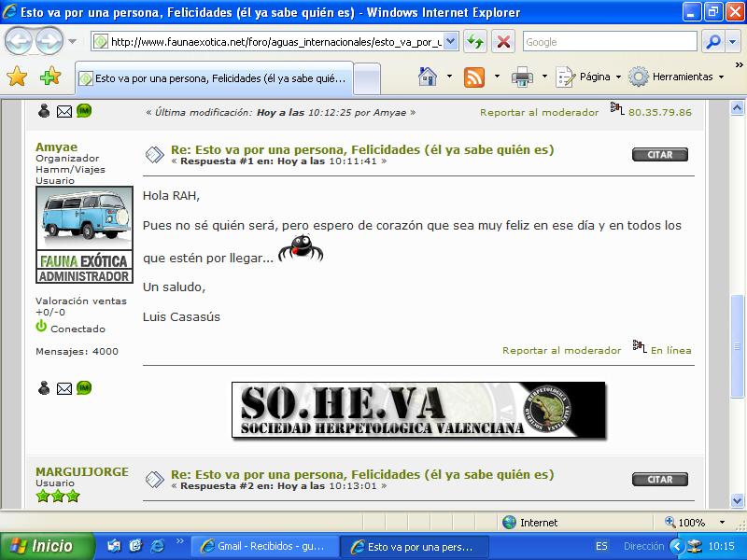The image size is (747, 560).
Task: Click the Stop loading red X icon
Action: coord(503,42)
